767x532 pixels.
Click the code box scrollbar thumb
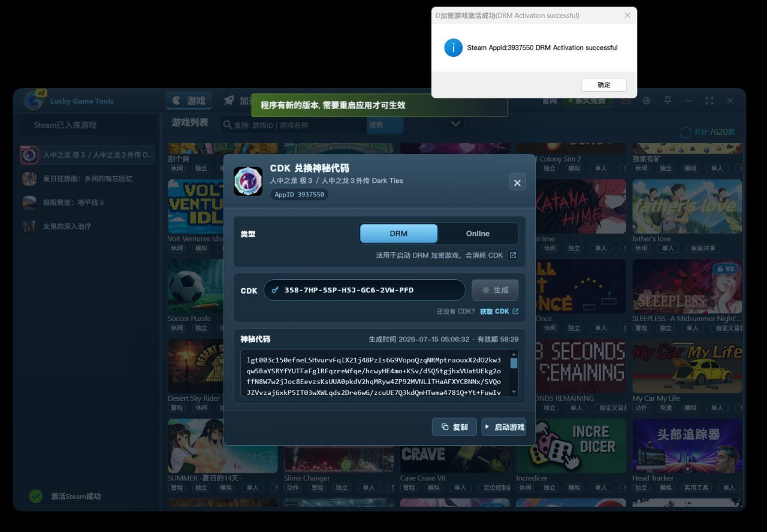click(x=514, y=364)
